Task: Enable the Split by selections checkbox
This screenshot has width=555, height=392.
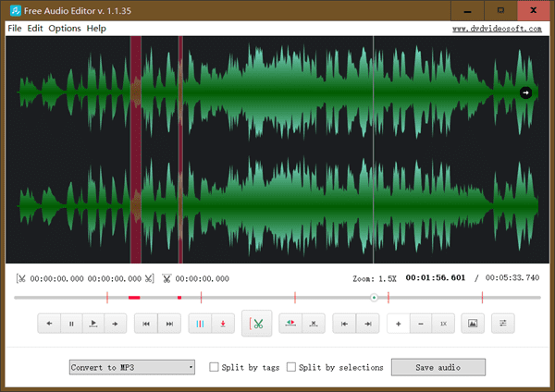Action: (291, 367)
